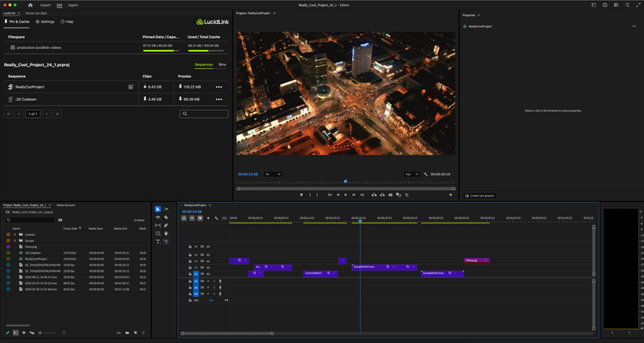This screenshot has height=343, width=644.
Task: Step back one frame in Program monitor
Action: 338,195
